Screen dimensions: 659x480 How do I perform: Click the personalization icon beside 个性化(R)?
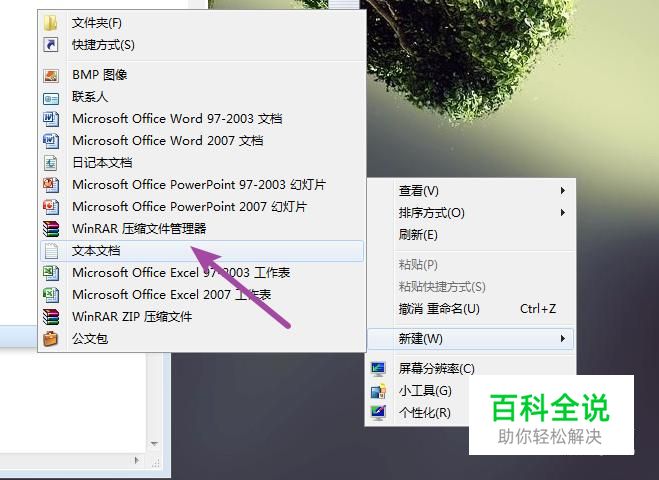pos(378,413)
